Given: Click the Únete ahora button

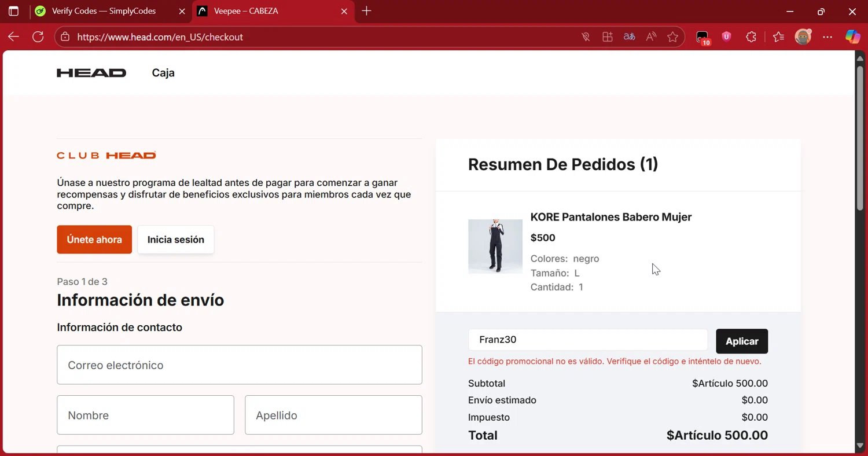Looking at the screenshot, I should (94, 240).
